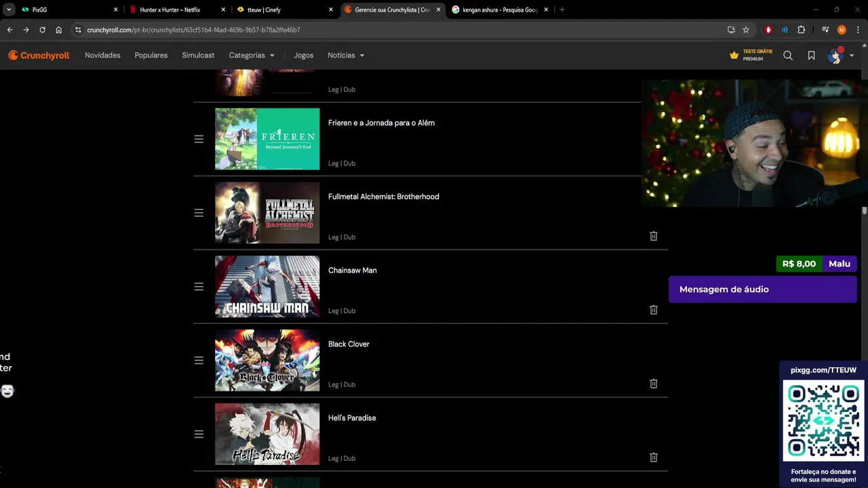Open the profile avatar account menu
868x488 pixels.
coord(840,56)
